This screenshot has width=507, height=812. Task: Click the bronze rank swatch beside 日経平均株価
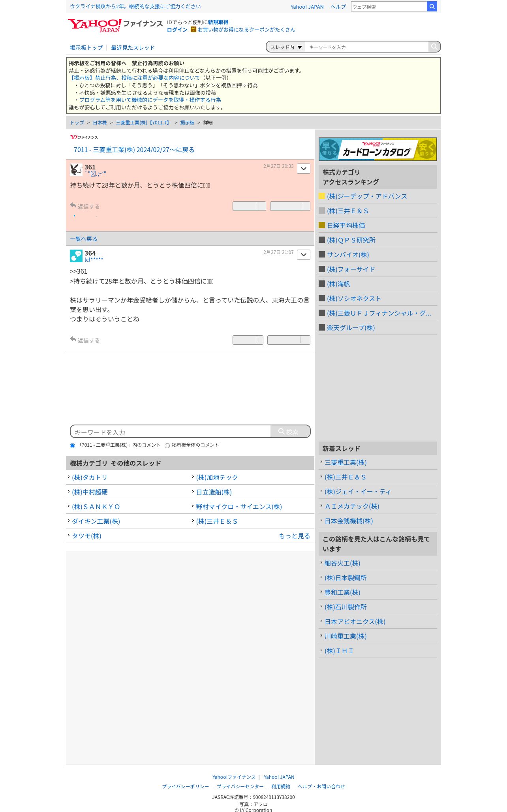click(322, 225)
